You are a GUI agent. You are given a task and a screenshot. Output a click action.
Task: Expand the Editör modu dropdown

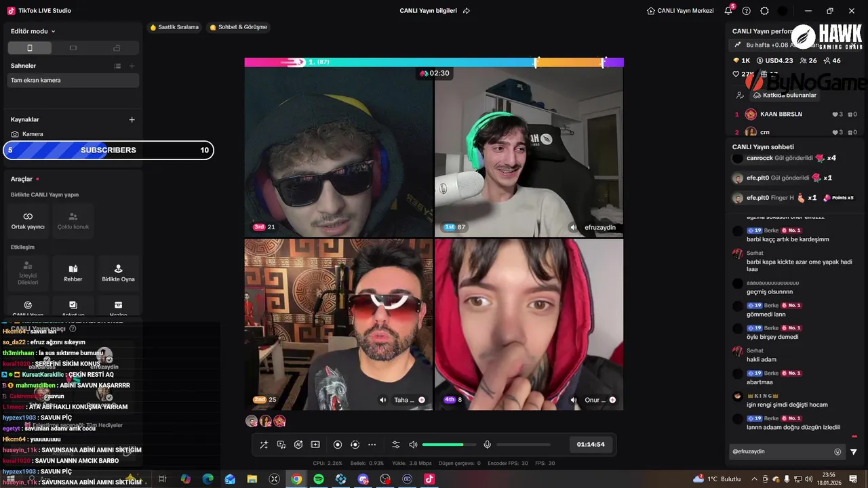33,31
